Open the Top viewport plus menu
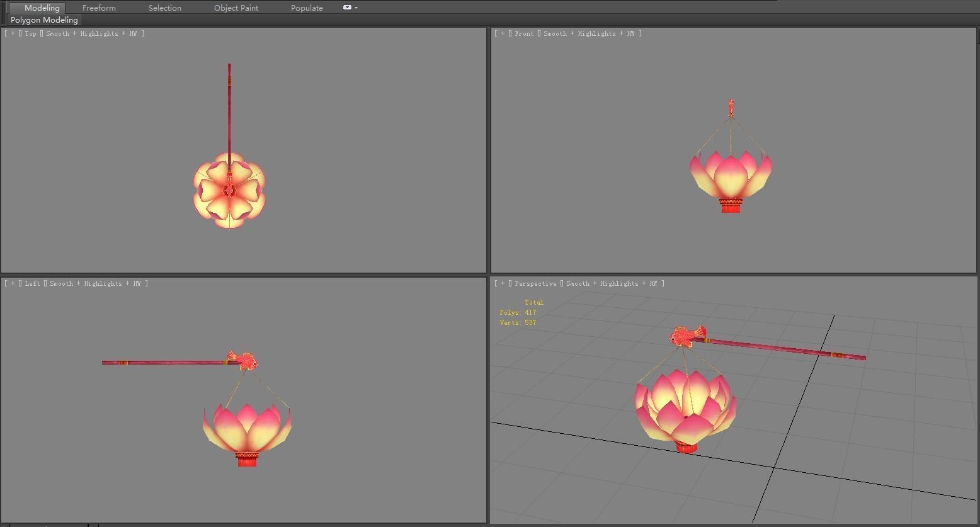The height and width of the screenshot is (527, 980). (x=13, y=33)
